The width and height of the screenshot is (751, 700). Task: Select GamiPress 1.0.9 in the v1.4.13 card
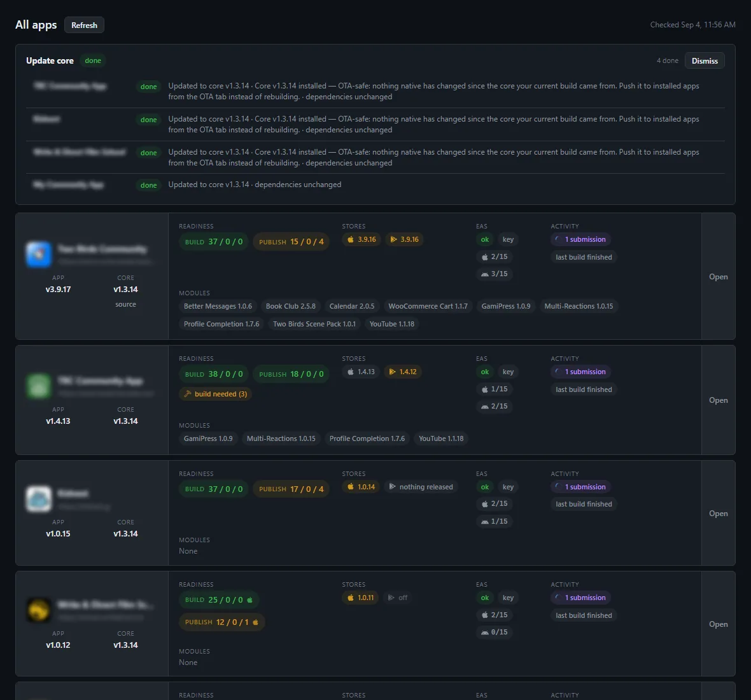point(208,438)
